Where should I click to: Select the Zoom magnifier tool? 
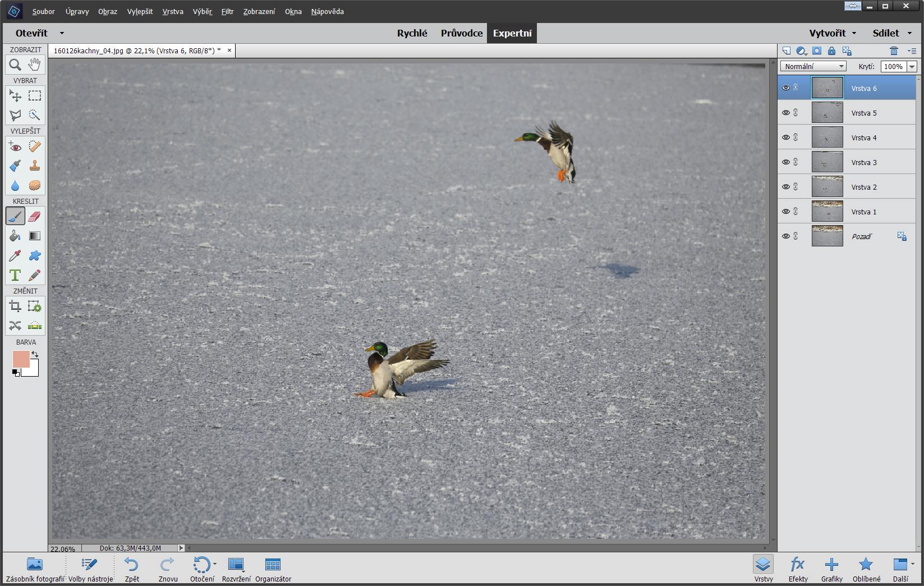click(x=15, y=65)
